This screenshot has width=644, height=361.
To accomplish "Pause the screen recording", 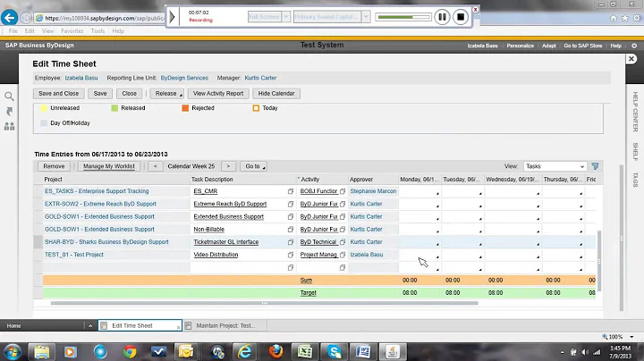I will (442, 17).
